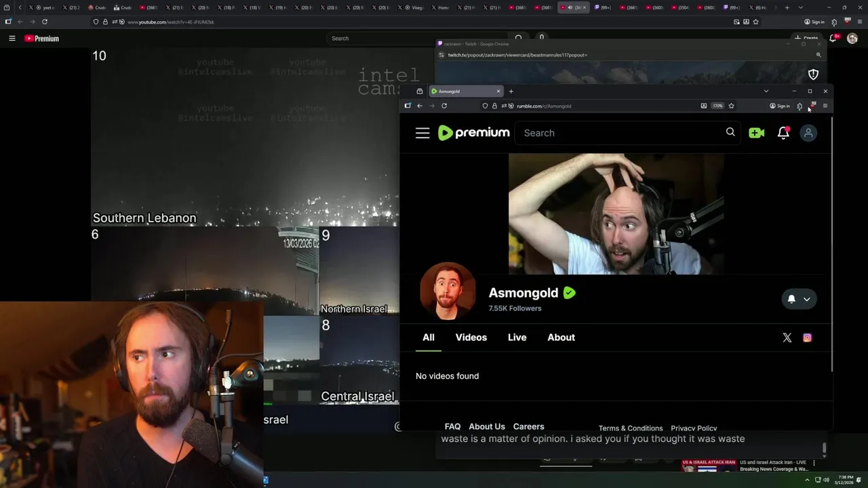Image resolution: width=868 pixels, height=488 pixels.
Task: Open the FAQ footer link
Action: click(x=452, y=426)
